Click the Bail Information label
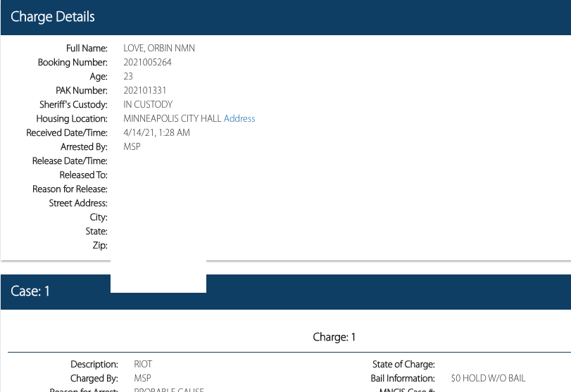 click(x=403, y=379)
